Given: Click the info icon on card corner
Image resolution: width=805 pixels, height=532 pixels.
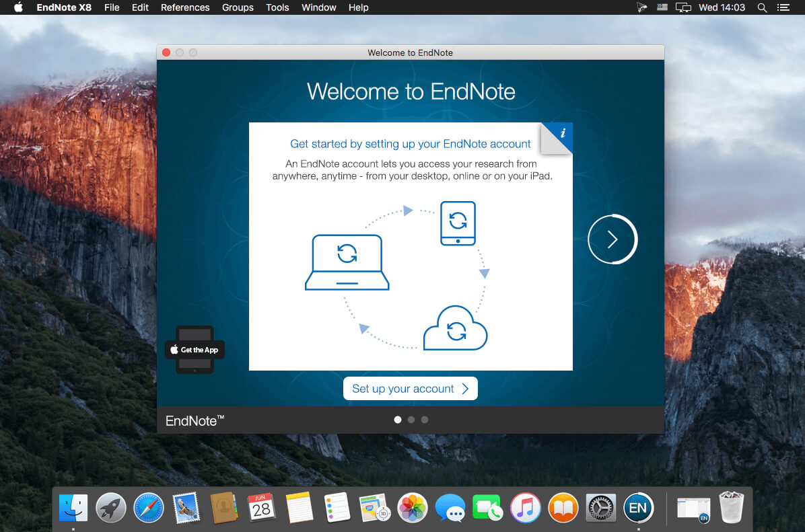Looking at the screenshot, I should [x=562, y=134].
